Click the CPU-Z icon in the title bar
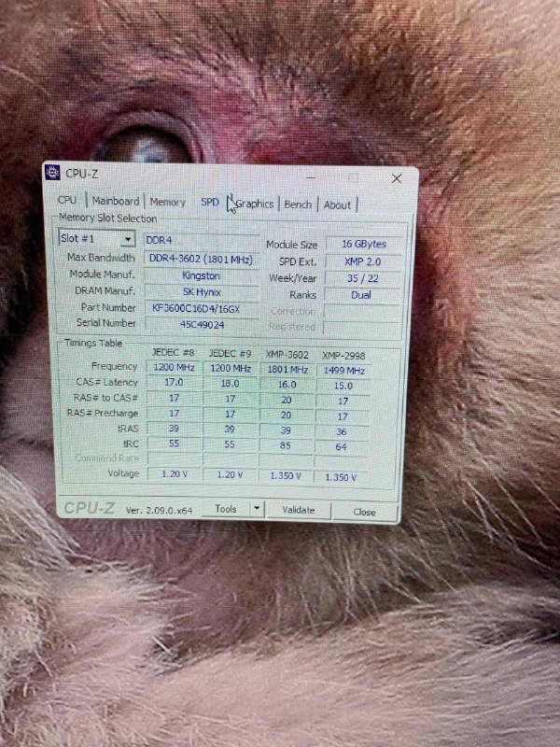 pyautogui.click(x=53, y=173)
